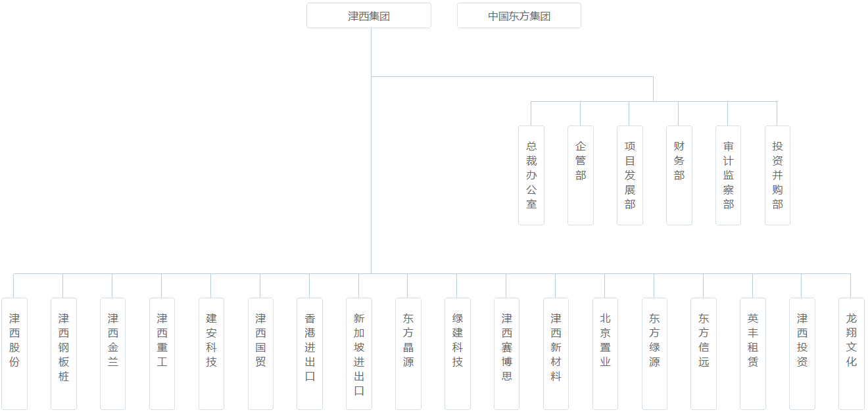Click the 财务部 department box
The height and width of the screenshot is (412, 868).
coord(679,175)
